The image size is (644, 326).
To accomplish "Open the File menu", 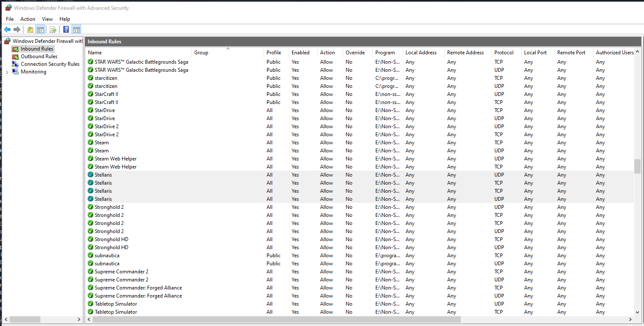I will [10, 19].
